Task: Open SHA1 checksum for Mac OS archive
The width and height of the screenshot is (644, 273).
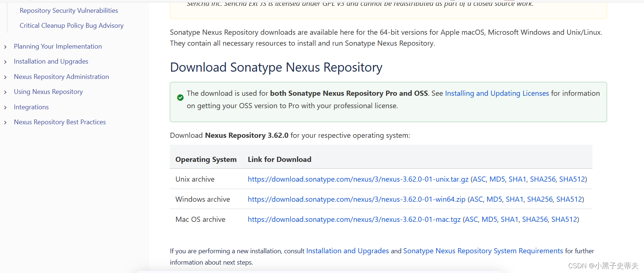Action: tap(509, 219)
